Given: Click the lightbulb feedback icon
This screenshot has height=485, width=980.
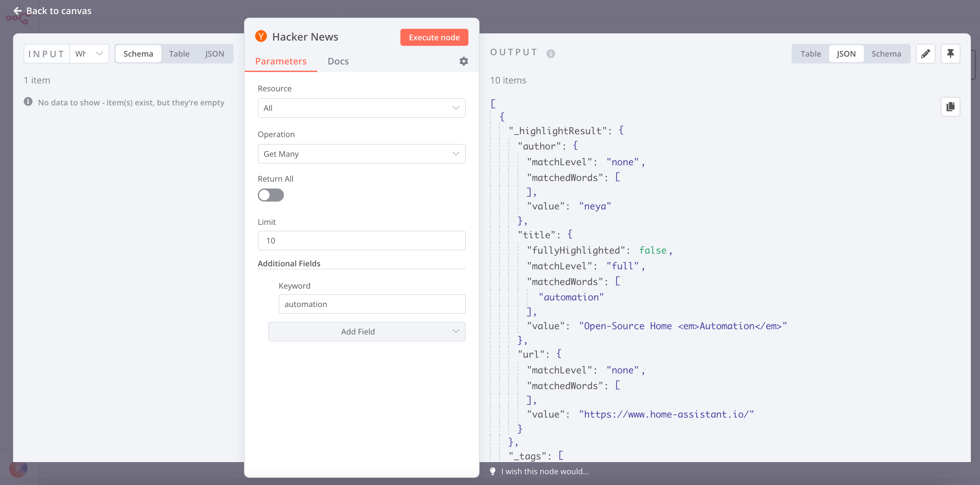Looking at the screenshot, I should click(x=493, y=471).
